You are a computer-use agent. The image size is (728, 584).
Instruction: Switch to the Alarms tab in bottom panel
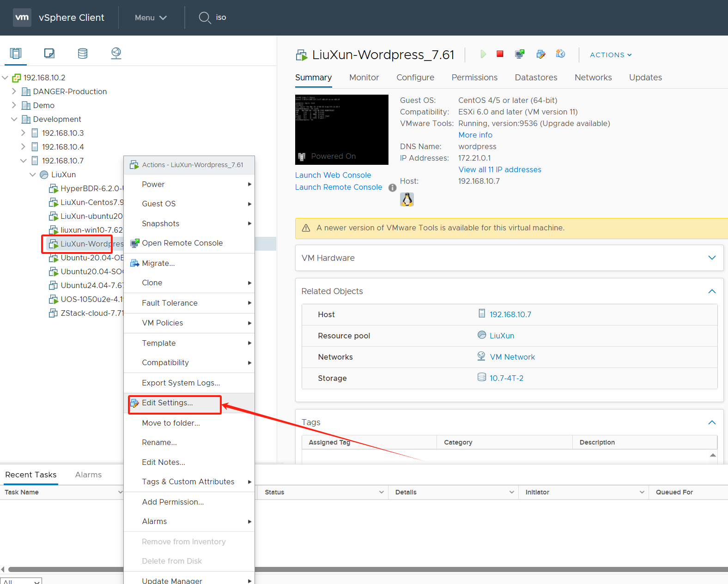(88, 475)
